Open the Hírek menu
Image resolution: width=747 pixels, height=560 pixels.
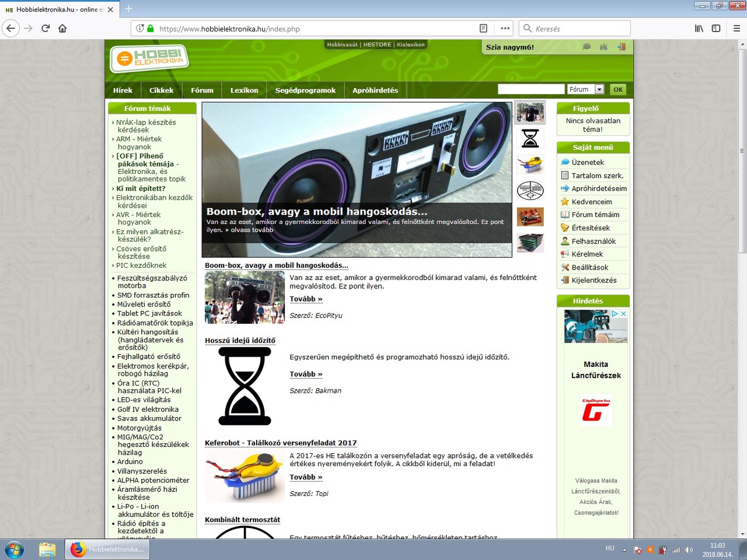(x=123, y=90)
